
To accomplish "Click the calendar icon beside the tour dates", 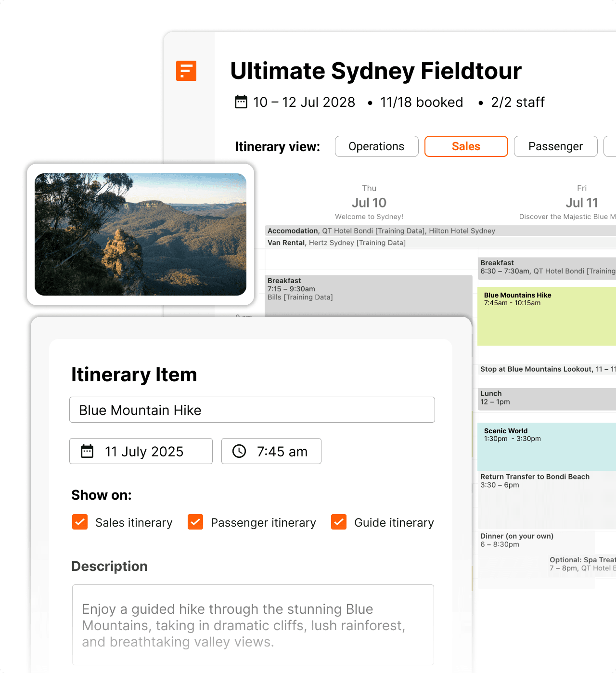I will [241, 102].
